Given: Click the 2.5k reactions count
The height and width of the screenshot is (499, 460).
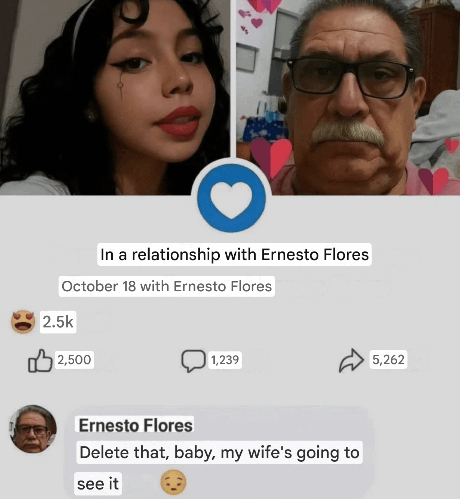Looking at the screenshot, I should click(x=58, y=322).
